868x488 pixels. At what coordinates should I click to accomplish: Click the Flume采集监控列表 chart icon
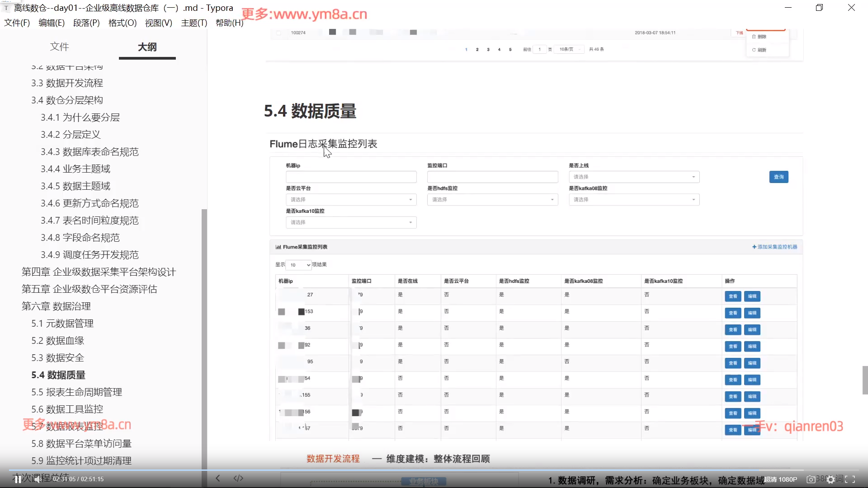tap(278, 247)
